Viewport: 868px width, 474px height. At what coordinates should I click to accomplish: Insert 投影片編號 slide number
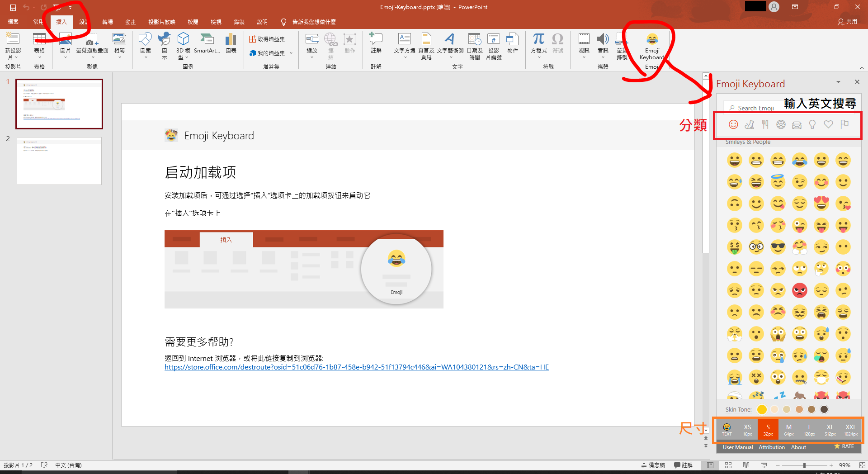pos(494,46)
